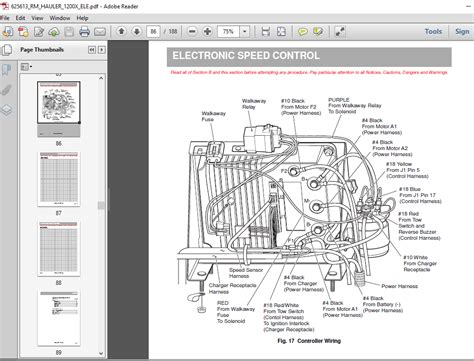
Task: Open the thumbnails options menu dropdown
Action: coord(26,67)
